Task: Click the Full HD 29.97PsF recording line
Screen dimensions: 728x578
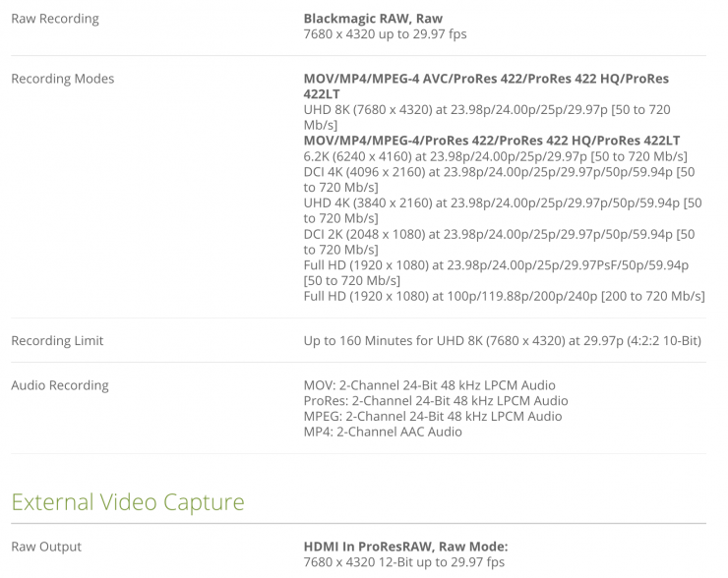Action: tap(496, 265)
